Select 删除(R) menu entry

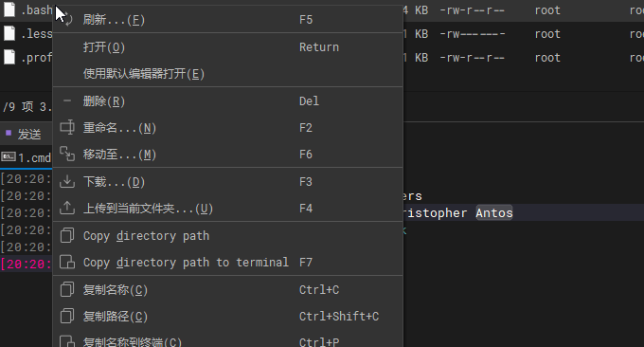click(228, 100)
